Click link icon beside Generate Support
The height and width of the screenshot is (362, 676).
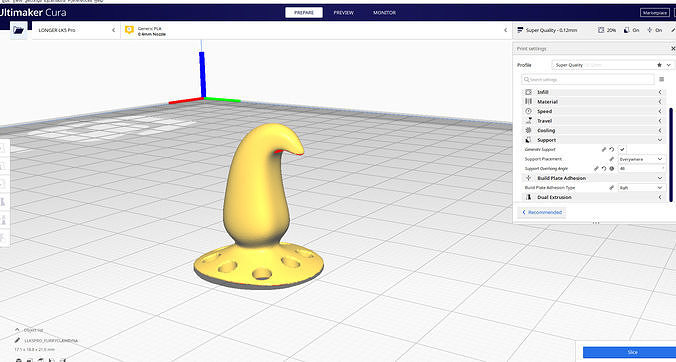[604, 149]
